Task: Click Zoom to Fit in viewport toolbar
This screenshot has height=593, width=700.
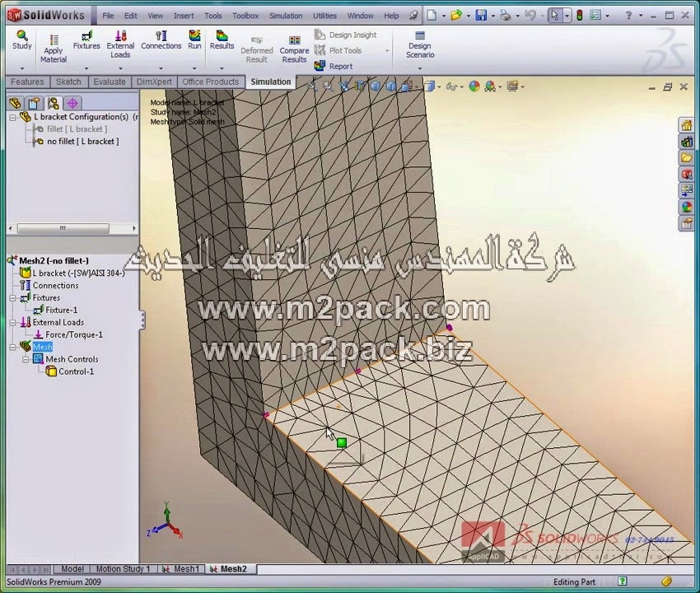Action: pos(312,86)
